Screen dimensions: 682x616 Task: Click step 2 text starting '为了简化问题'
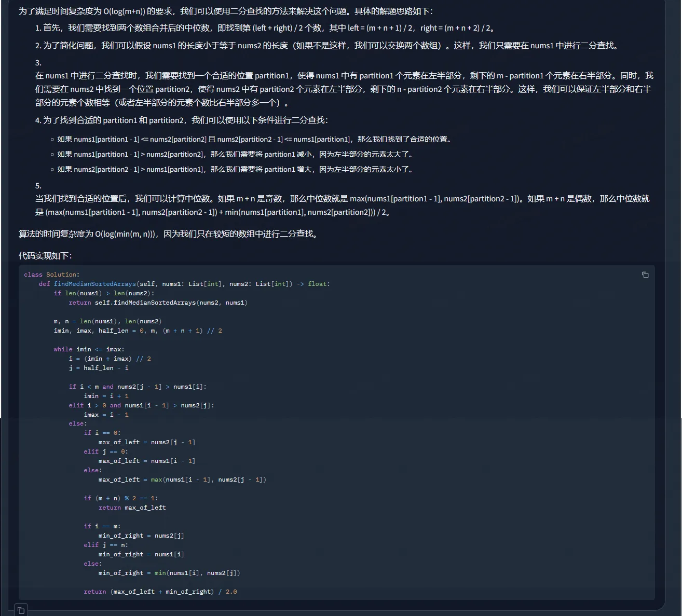coord(332,46)
